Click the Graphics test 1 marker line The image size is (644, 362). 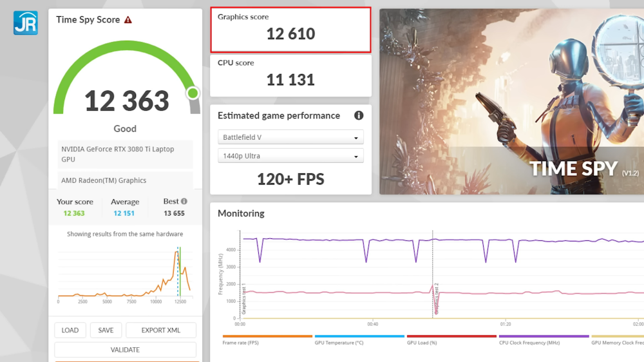[x=240, y=274]
